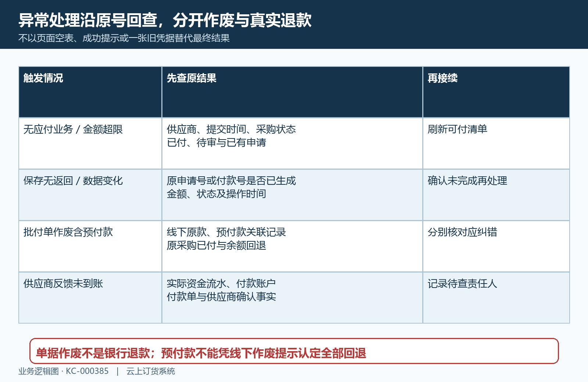Viewport: 588px width, 382px height.
Task: Click the title 异常处理沿原号回查，分开作废与真实退款
Action: coord(165,20)
